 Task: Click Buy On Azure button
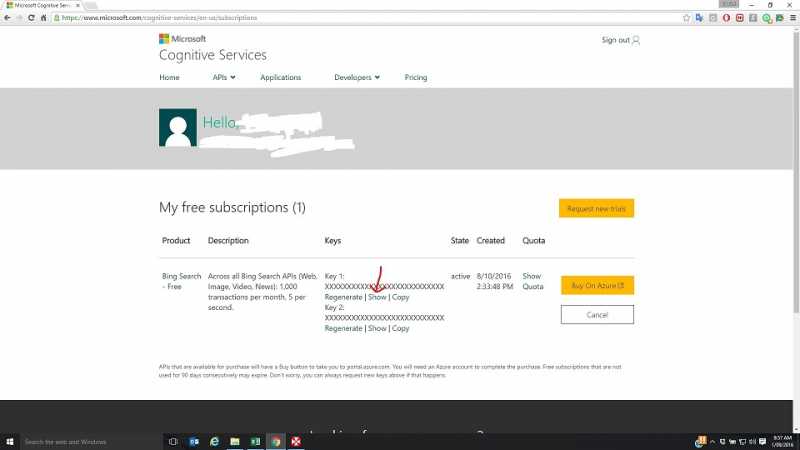(597, 285)
